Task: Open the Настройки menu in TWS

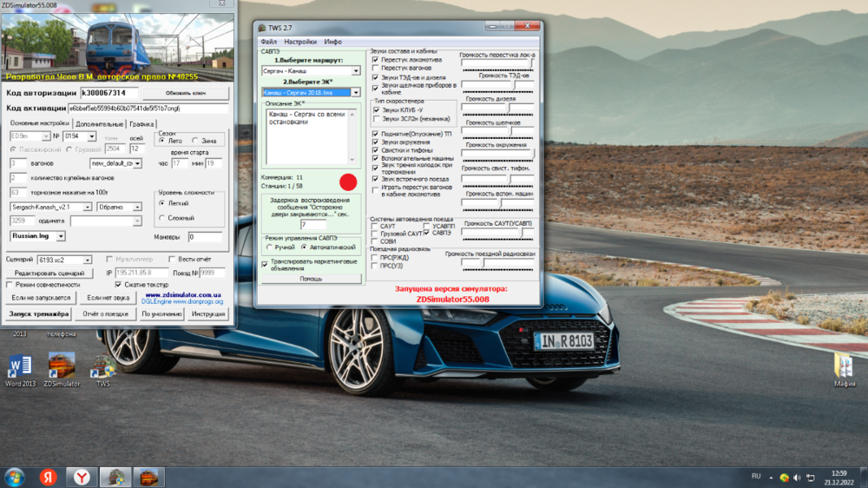Action: [300, 42]
